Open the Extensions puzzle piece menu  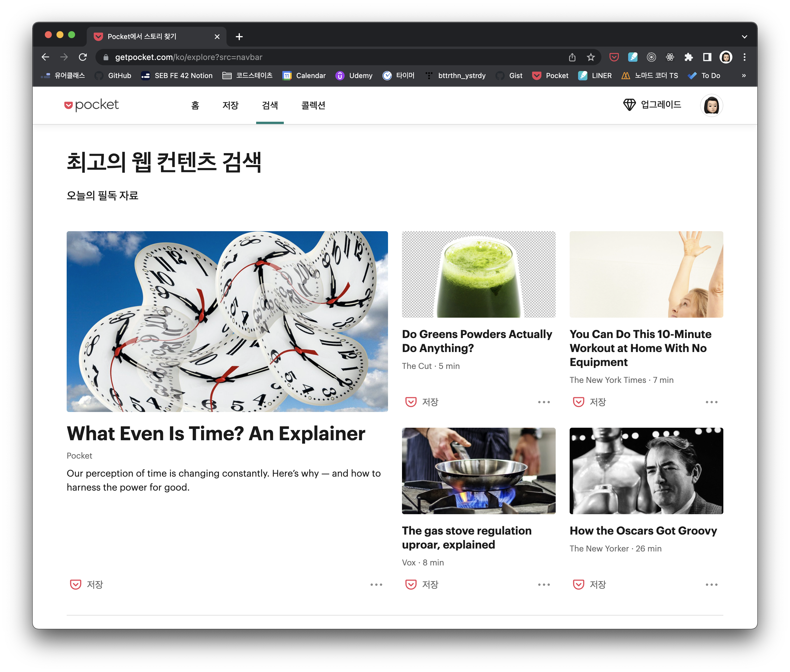coord(688,57)
